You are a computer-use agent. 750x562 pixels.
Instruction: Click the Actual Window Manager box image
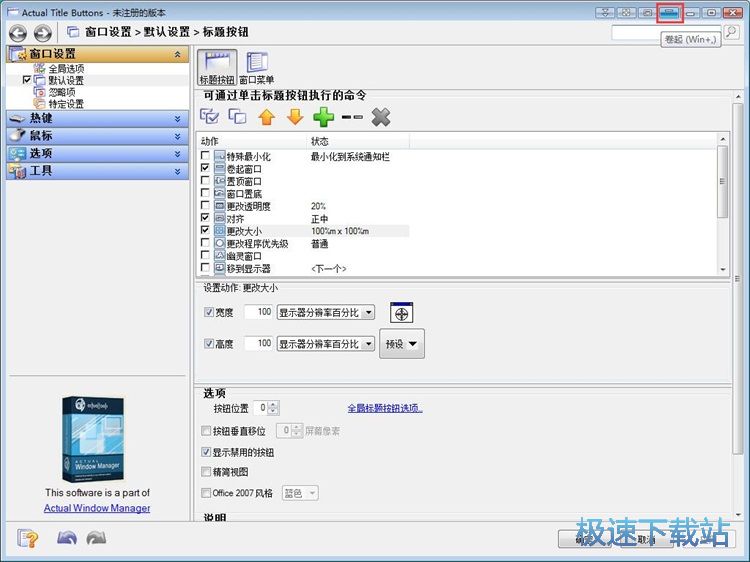tap(93, 439)
